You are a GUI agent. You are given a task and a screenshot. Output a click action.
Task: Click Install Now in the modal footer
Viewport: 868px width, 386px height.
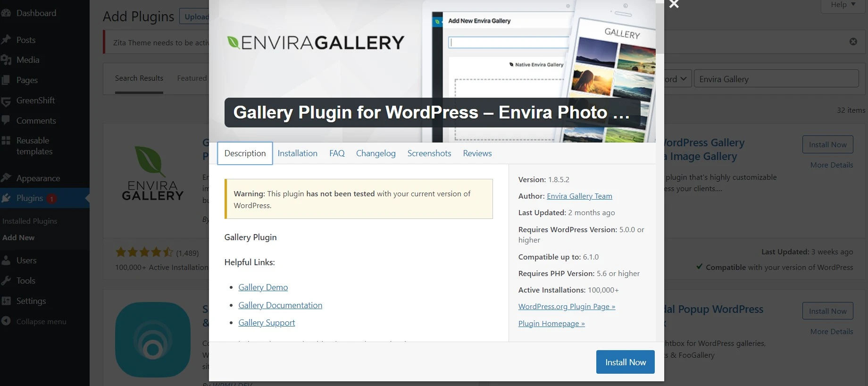tap(626, 362)
